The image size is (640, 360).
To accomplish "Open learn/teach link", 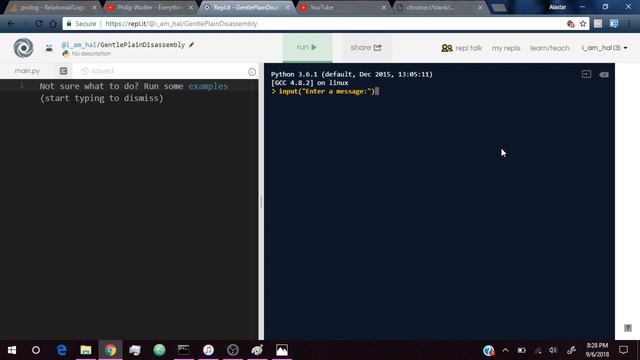I will 549,48.
